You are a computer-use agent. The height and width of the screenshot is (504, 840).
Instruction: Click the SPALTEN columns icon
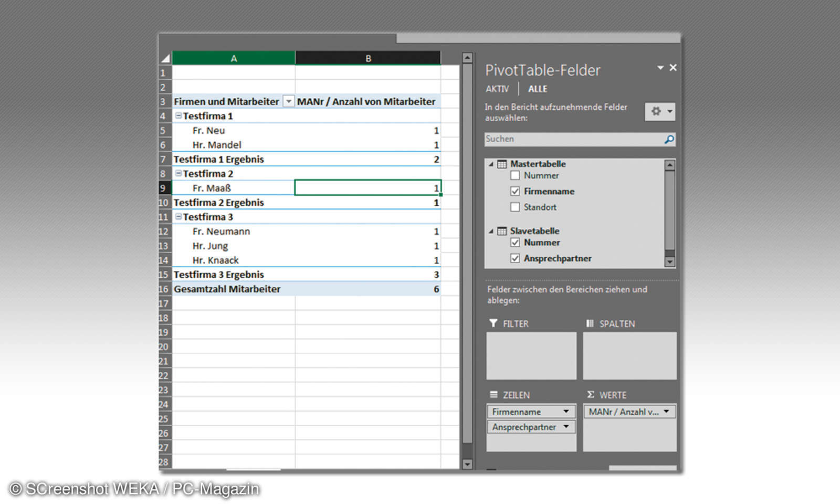[x=590, y=323]
